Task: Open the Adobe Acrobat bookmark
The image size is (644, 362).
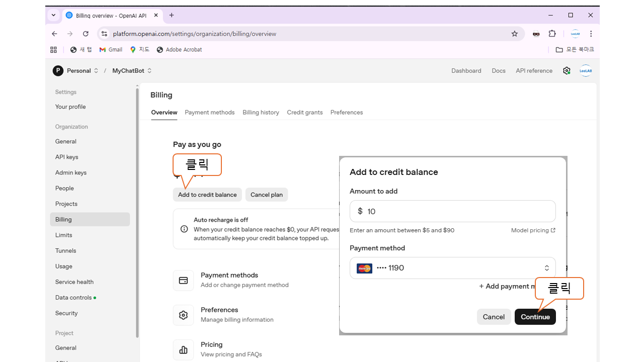Action: (179, 50)
